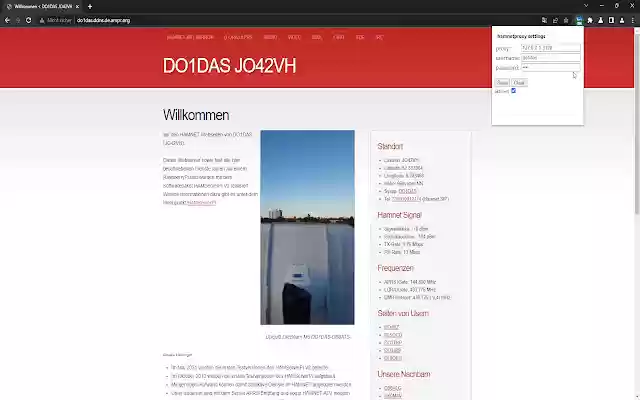Open the third navigation menu item

click(x=270, y=37)
